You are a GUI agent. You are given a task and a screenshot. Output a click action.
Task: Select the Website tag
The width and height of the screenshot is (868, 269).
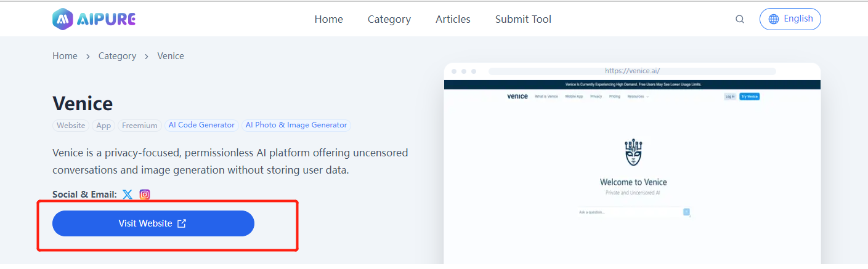tap(71, 126)
